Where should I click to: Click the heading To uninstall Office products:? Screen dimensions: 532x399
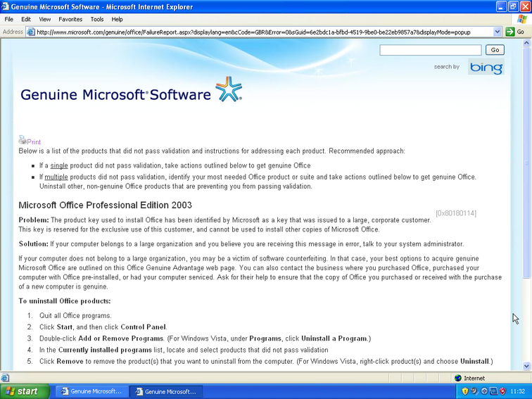[x=65, y=301]
